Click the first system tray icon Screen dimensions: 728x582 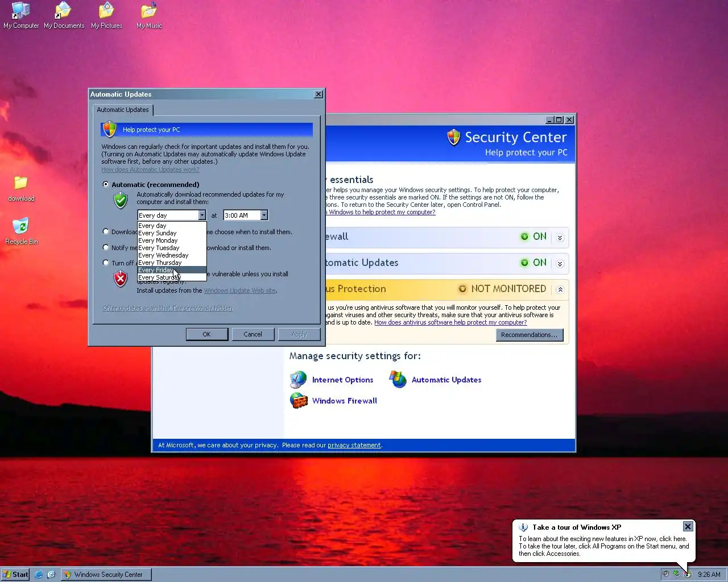pyautogui.click(x=665, y=574)
